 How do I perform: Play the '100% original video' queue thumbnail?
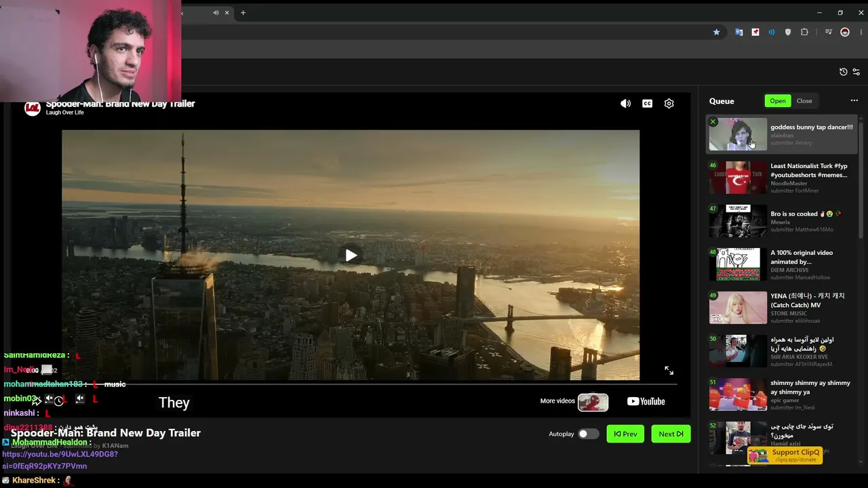(738, 264)
